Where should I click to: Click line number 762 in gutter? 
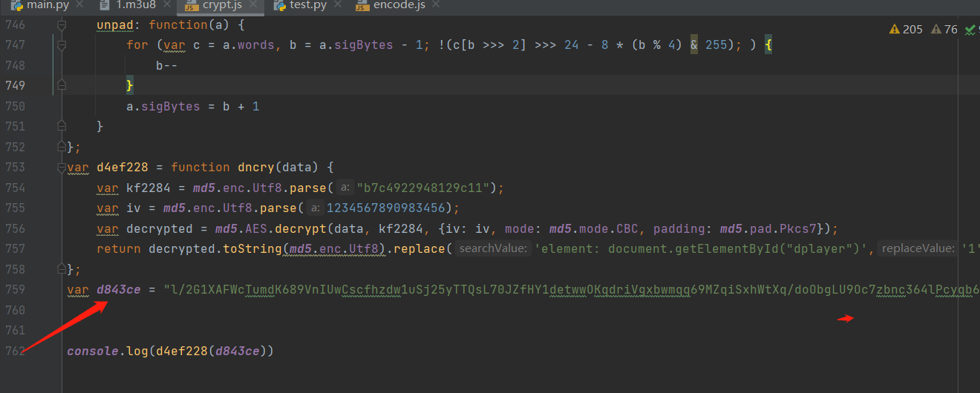(15, 351)
